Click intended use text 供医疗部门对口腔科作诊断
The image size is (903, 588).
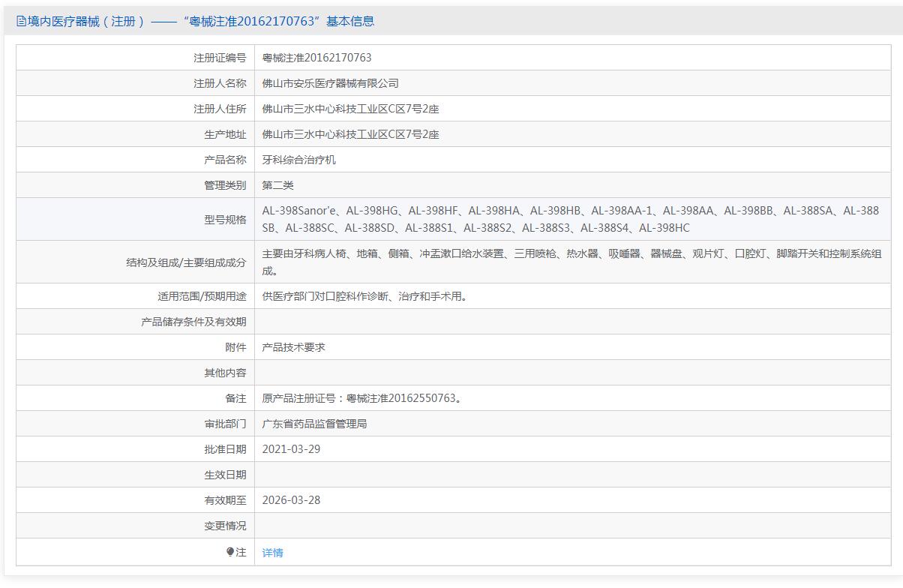coord(367,296)
